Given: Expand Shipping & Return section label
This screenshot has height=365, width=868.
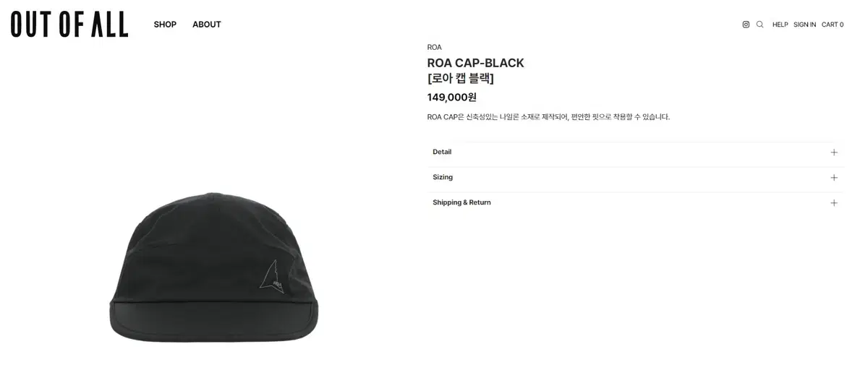Looking at the screenshot, I should pyautogui.click(x=461, y=202).
